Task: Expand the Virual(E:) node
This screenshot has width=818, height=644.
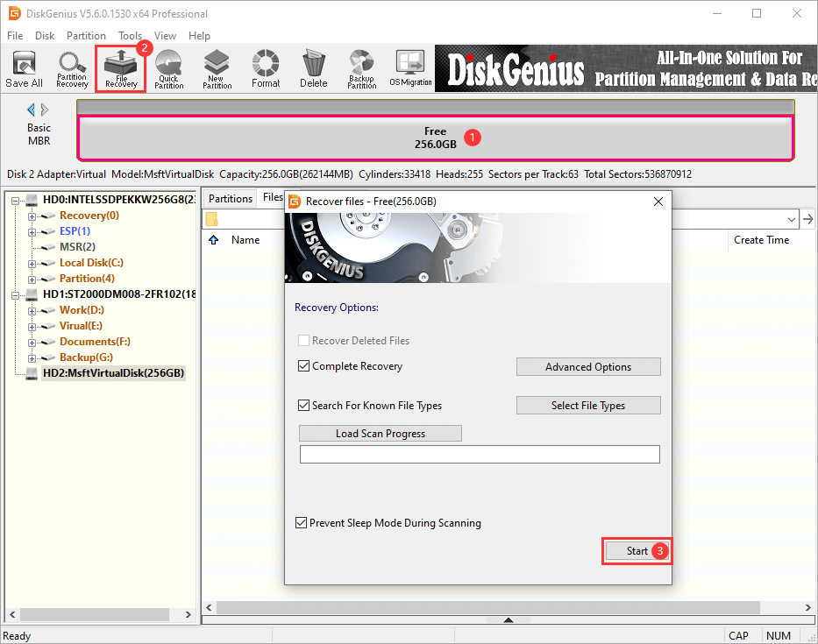Action: click(32, 327)
